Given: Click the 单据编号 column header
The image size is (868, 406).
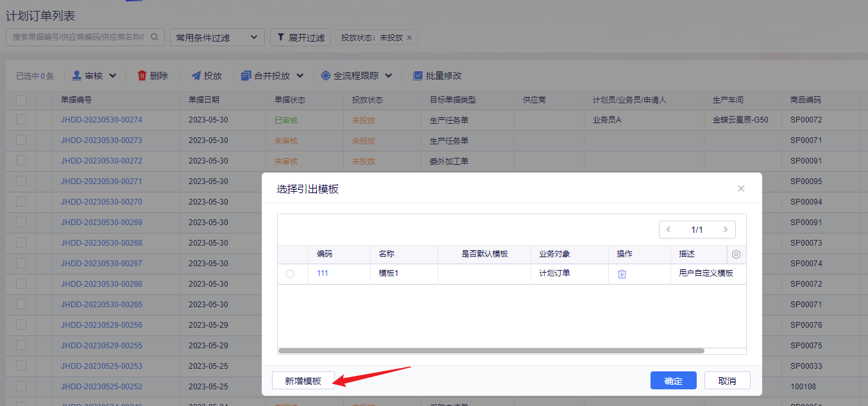Looking at the screenshot, I should tap(76, 100).
